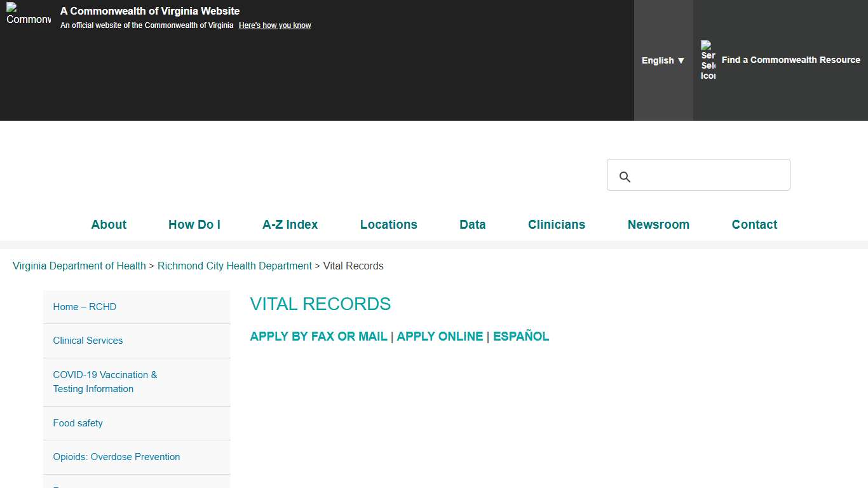
Task: Click the Commonwealth of Virginia logo
Action: (28, 18)
